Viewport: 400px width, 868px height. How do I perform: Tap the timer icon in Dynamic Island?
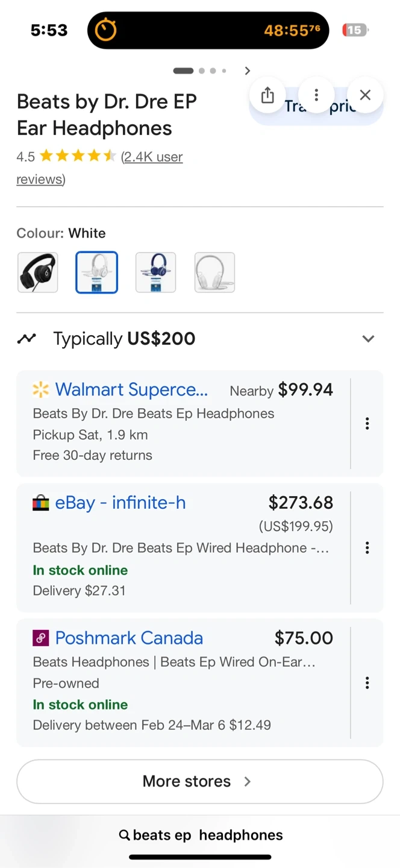pos(106,30)
